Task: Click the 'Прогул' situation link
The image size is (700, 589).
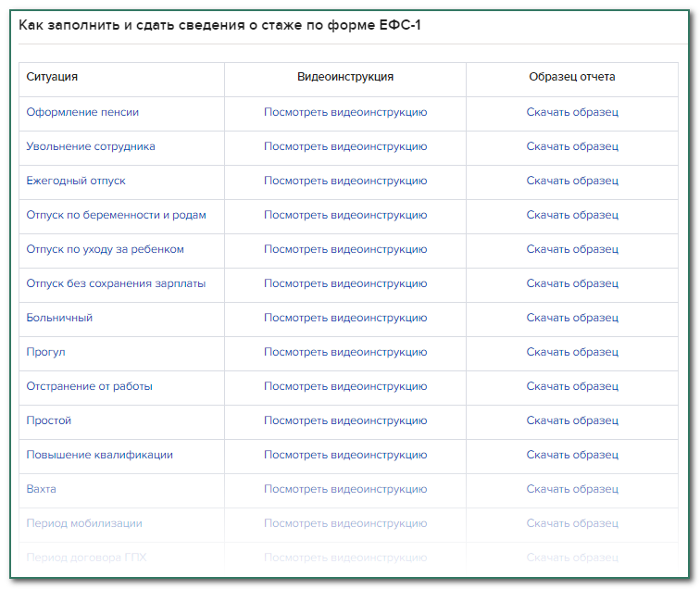Action: (45, 352)
